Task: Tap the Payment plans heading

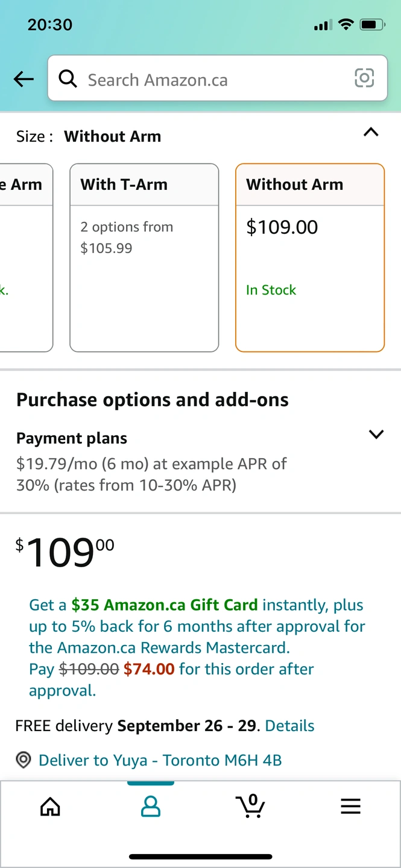Action: (72, 438)
